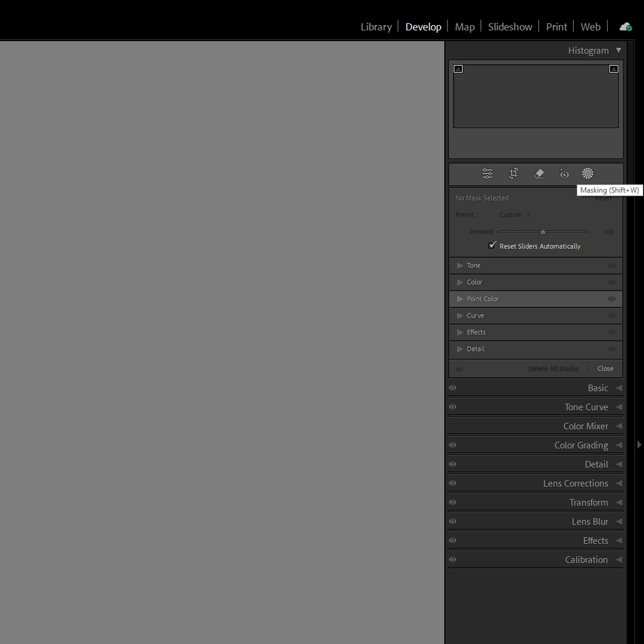Expand the Transform panel arrow
The image size is (644, 644).
[x=620, y=503]
